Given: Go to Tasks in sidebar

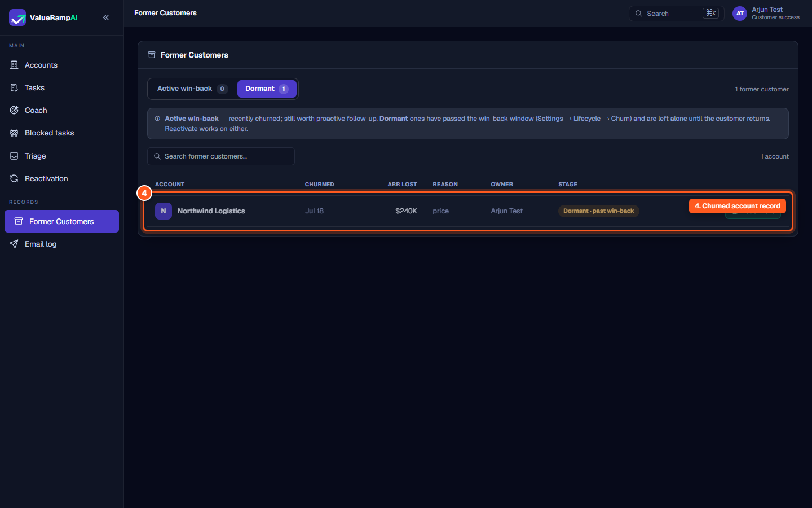Looking at the screenshot, I should 61,87.
